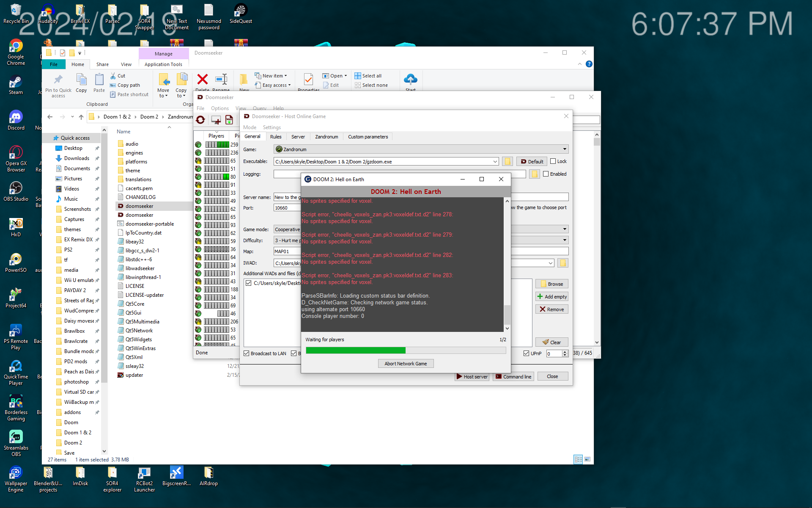This screenshot has width=812, height=508.
Task: Click the Waiting for players progress bar
Action: (x=406, y=350)
